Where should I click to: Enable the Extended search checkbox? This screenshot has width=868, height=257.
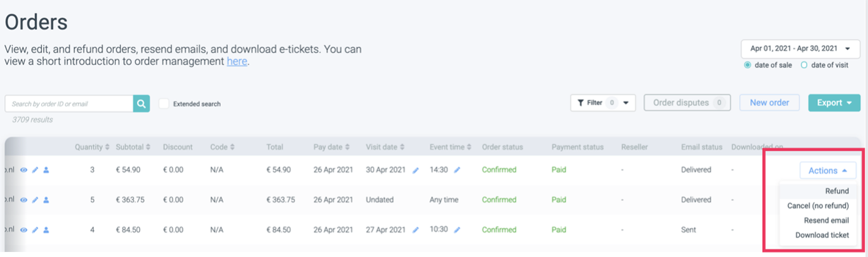[x=164, y=104]
